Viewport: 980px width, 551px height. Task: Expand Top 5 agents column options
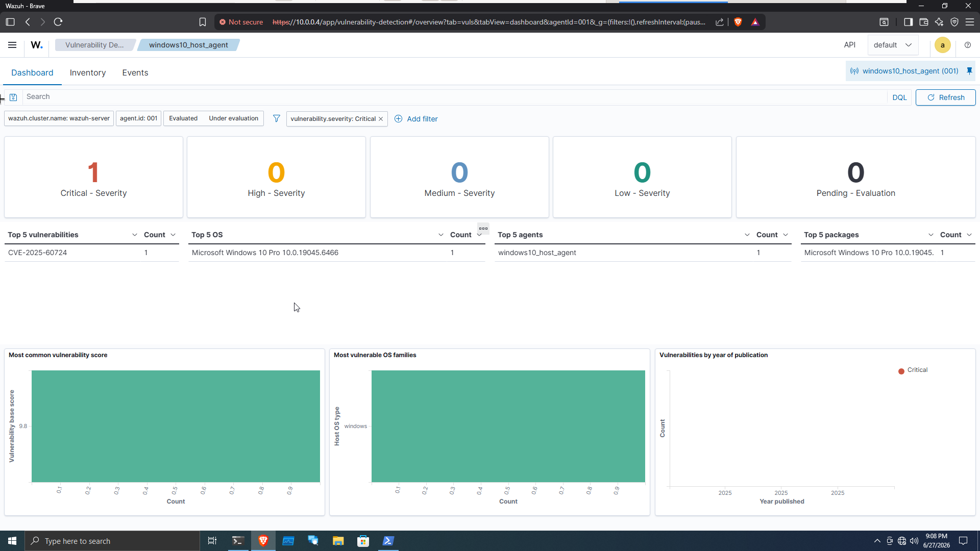747,235
